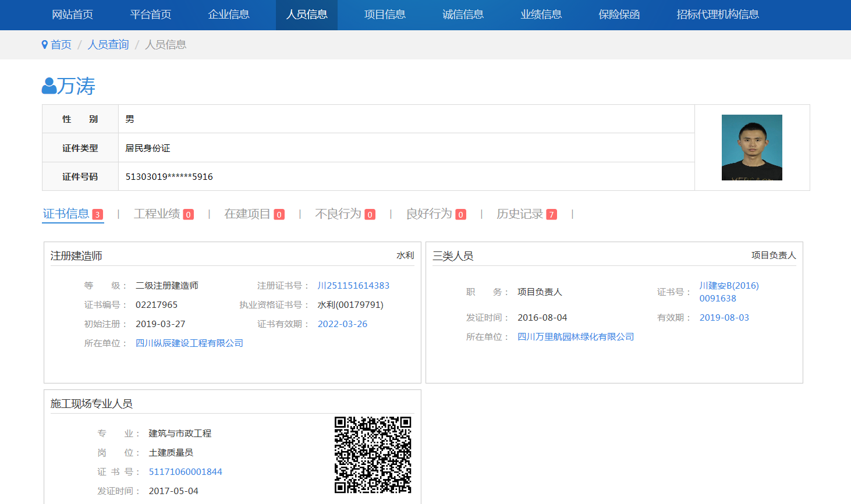The image size is (851, 504).
Task: Open the 四川纵辰建设工程有限公司 company link
Action: (x=189, y=343)
